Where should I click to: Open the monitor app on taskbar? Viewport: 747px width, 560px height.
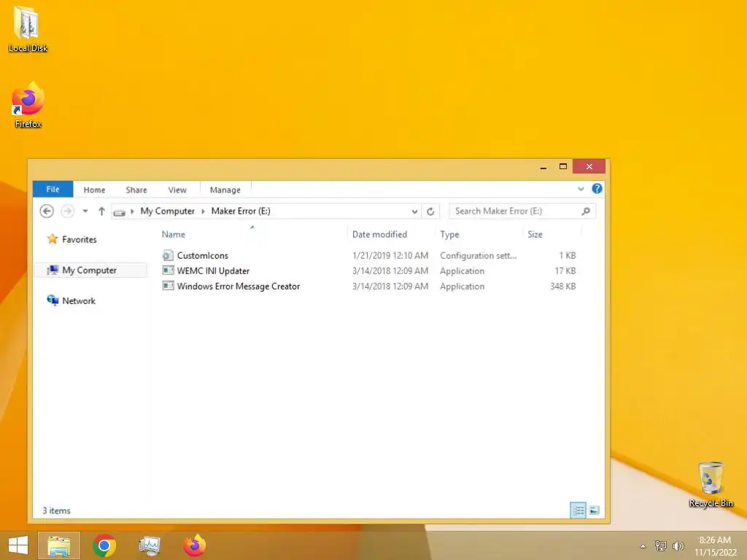point(150,545)
